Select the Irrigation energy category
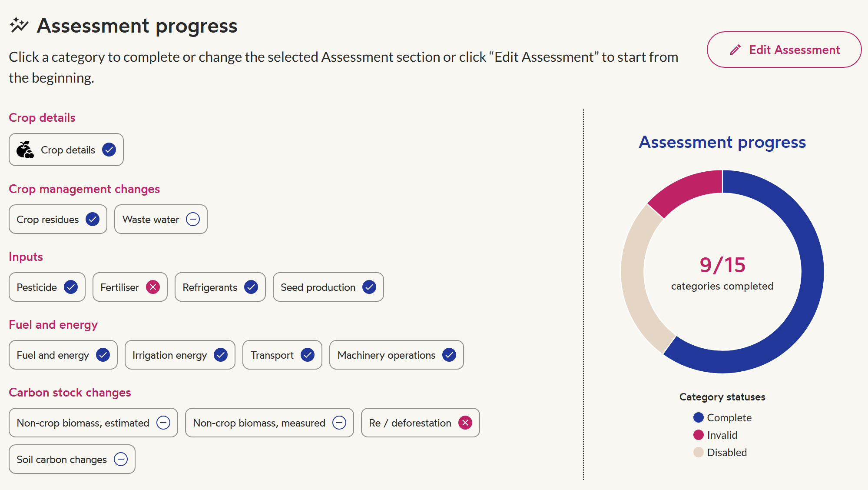 [180, 355]
